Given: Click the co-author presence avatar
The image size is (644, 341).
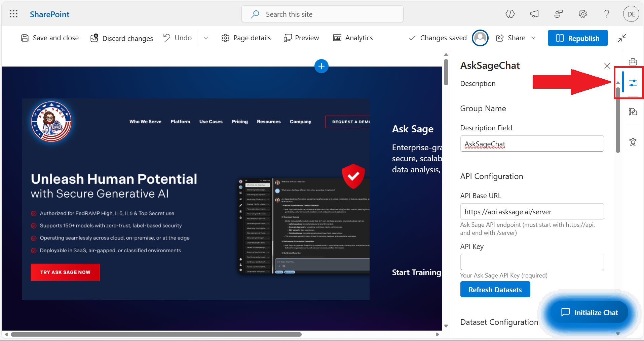Looking at the screenshot, I should coord(480,38).
